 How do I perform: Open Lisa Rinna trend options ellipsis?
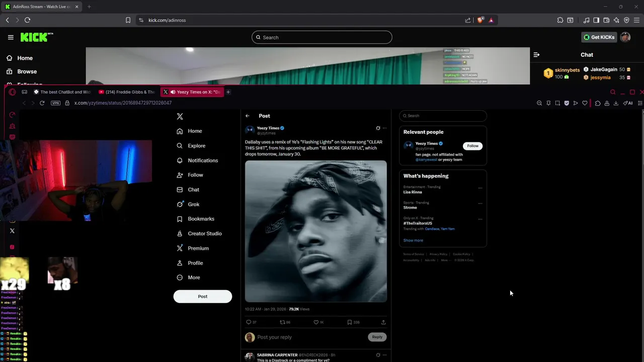480,188
